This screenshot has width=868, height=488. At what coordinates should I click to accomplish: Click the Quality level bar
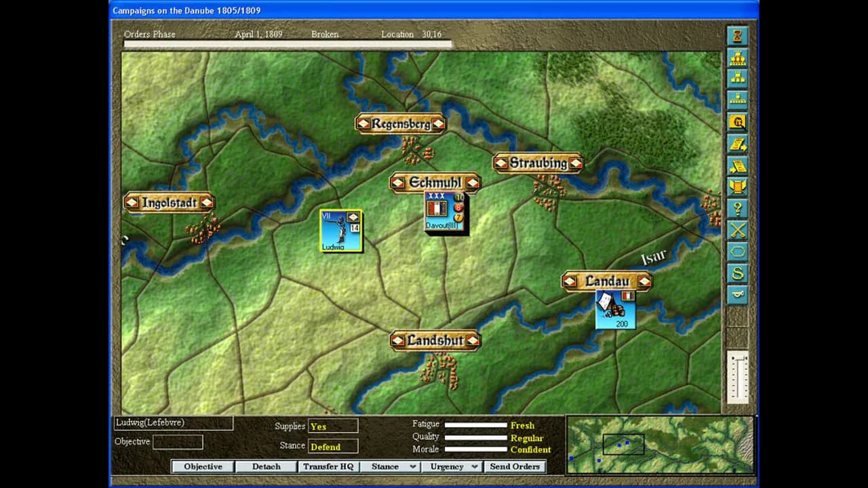click(476, 437)
